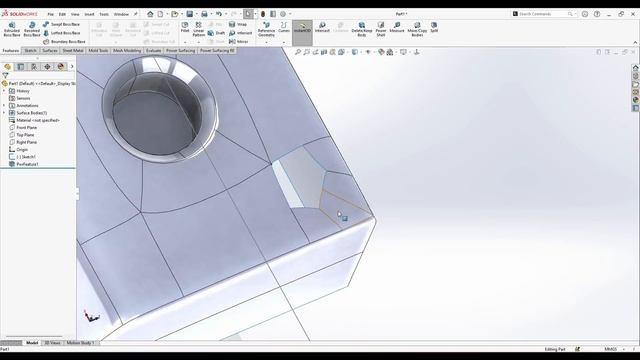Expand the History tree node
The height and width of the screenshot is (360, 640).
(x=4, y=91)
